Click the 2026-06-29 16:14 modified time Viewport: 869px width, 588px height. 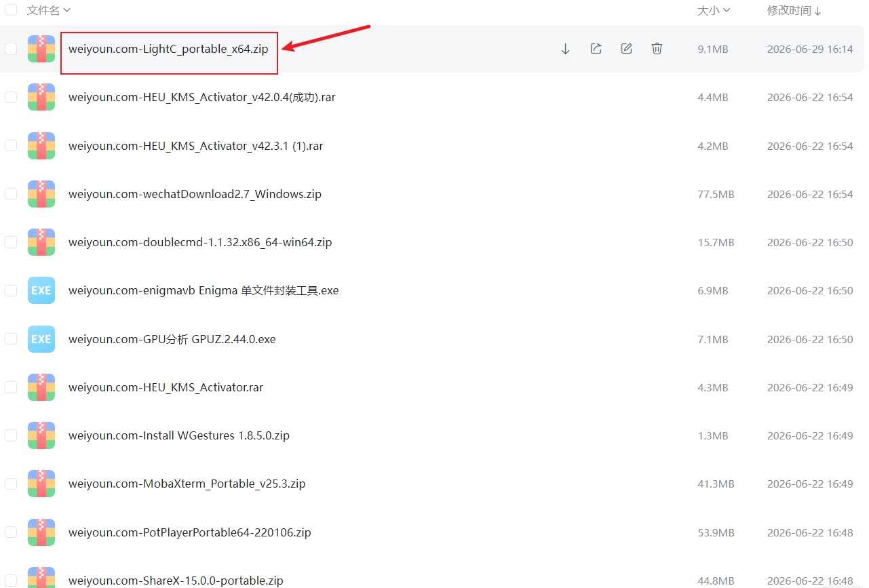pyautogui.click(x=810, y=49)
